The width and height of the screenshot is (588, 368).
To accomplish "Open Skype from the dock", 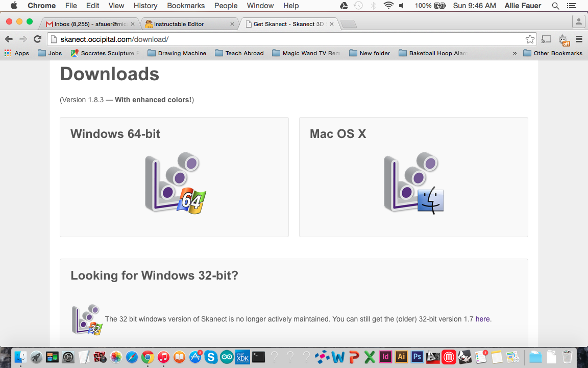I will point(211,357).
